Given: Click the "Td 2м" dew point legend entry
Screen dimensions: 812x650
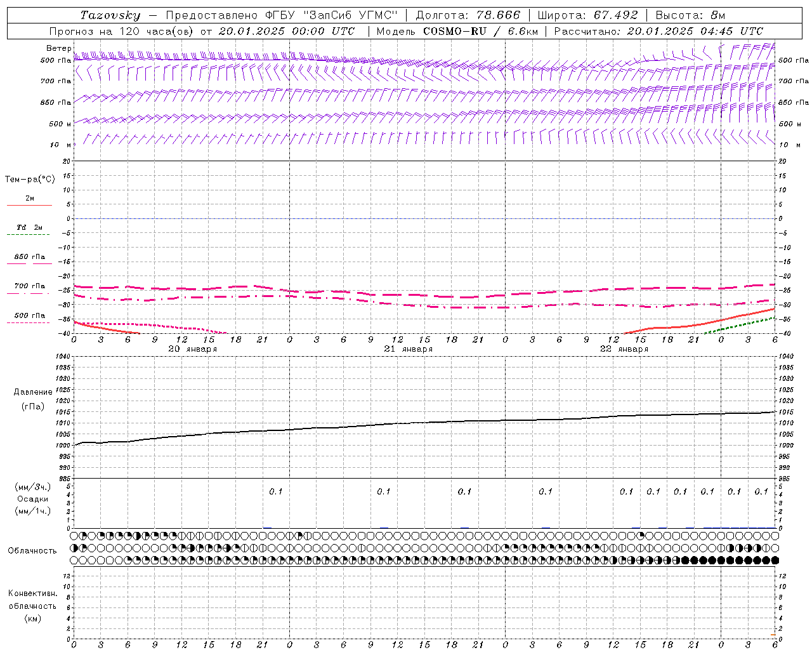Looking at the screenshot, I should tap(29, 227).
